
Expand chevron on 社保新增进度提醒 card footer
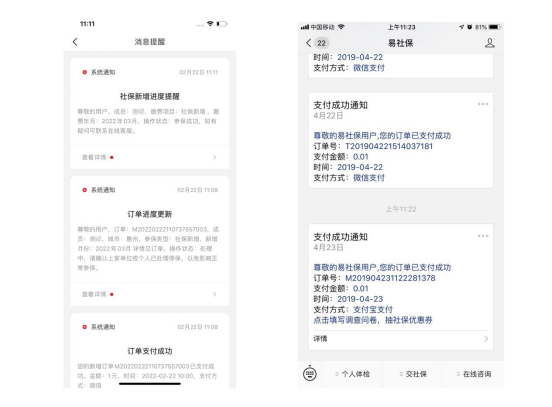(x=215, y=157)
